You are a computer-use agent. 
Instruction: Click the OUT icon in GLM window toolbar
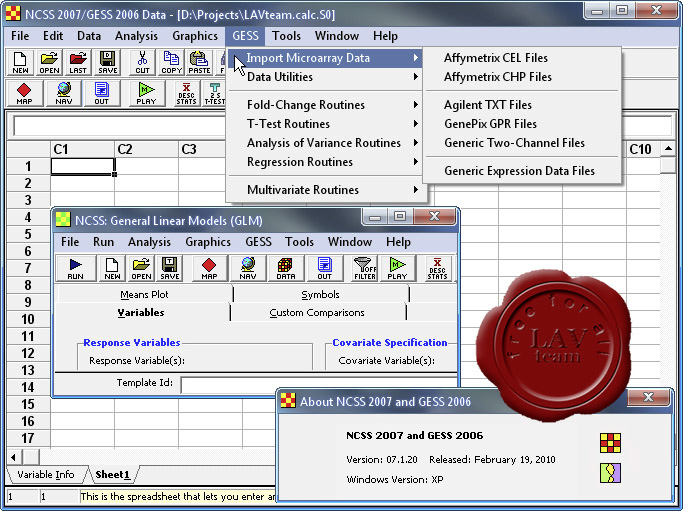(x=324, y=268)
